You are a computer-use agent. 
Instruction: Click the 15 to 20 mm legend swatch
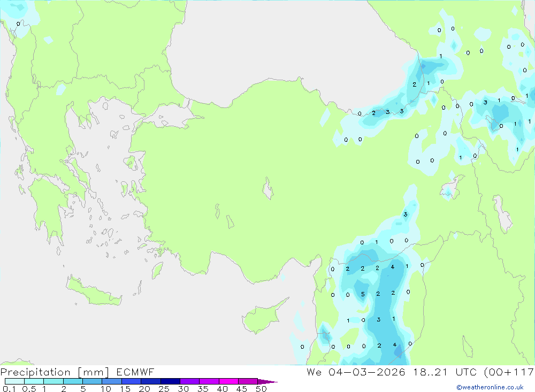[x=132, y=381]
